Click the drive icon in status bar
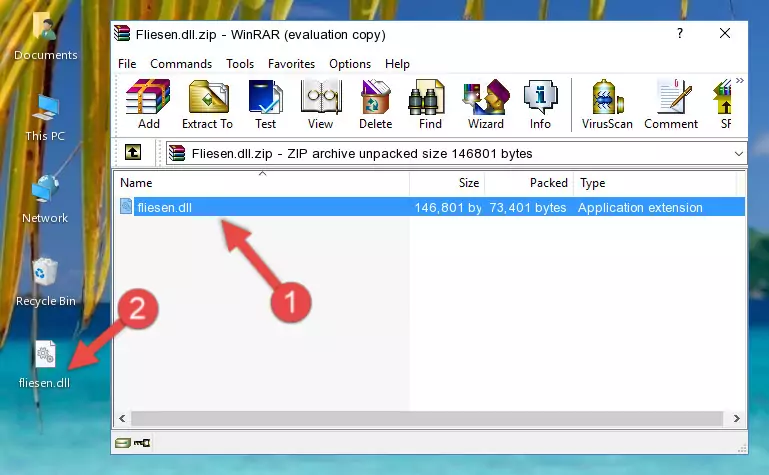 click(x=123, y=443)
